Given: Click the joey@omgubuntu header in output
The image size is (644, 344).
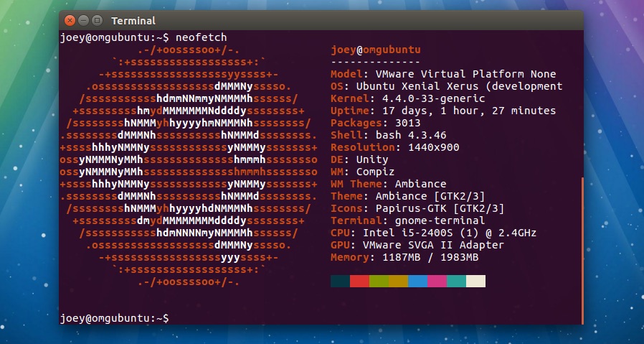Looking at the screenshot, I should pyautogui.click(x=376, y=50).
